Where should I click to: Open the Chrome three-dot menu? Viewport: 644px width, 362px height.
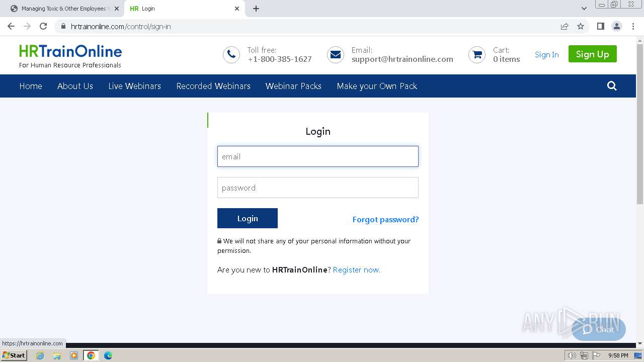point(633,26)
